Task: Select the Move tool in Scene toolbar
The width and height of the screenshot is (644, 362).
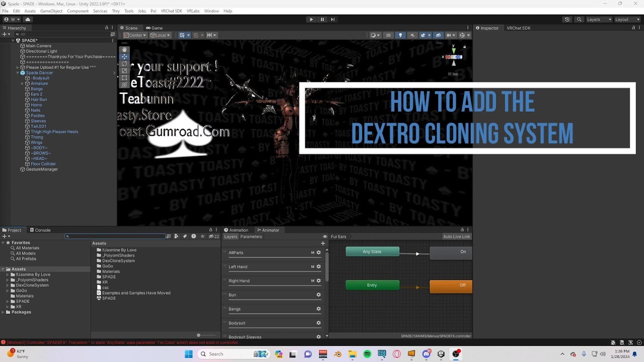Action: tap(124, 56)
